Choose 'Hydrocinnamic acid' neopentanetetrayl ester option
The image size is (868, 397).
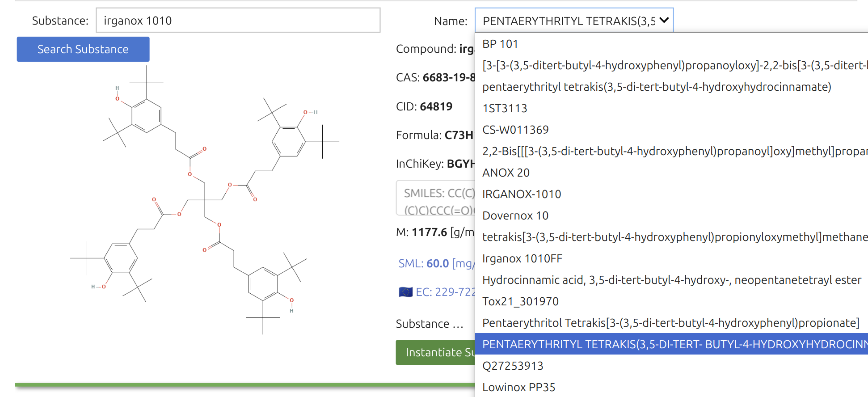click(671, 280)
